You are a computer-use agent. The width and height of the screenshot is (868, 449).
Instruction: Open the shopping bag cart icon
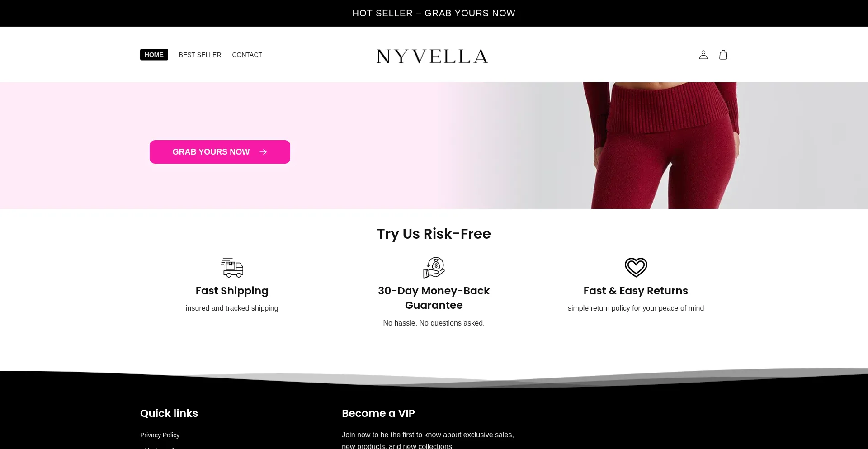click(x=723, y=55)
